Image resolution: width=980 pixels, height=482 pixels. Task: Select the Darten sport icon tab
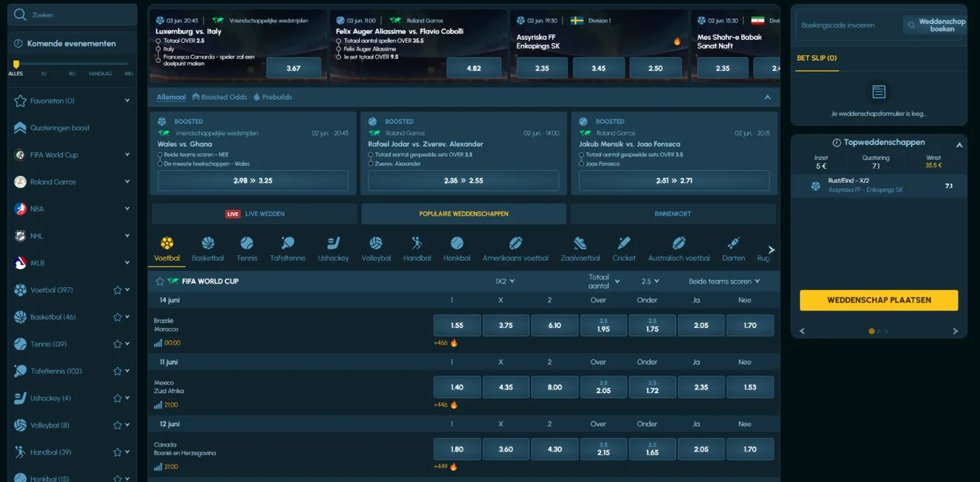click(x=734, y=249)
